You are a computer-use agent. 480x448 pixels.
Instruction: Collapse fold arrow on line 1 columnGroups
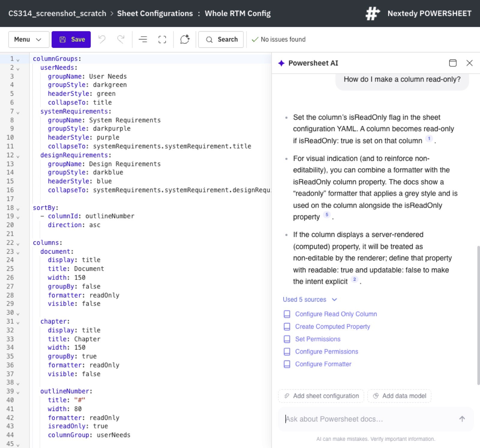click(x=18, y=60)
